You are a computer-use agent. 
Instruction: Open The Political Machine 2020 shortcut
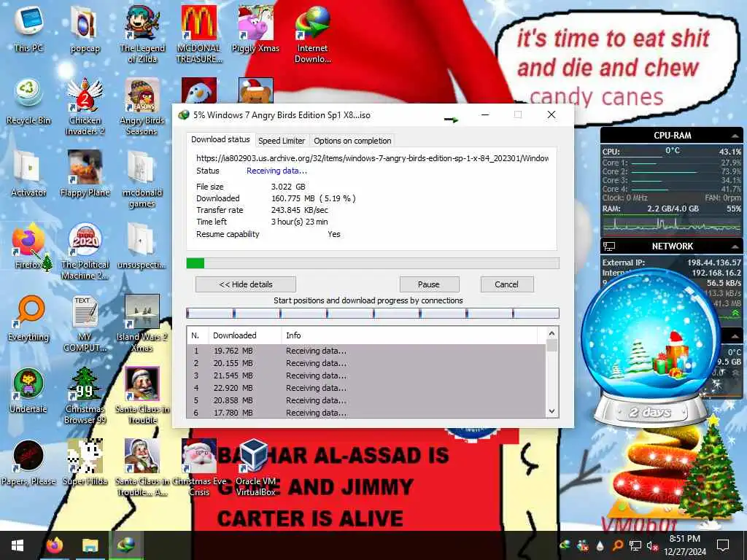(85, 251)
